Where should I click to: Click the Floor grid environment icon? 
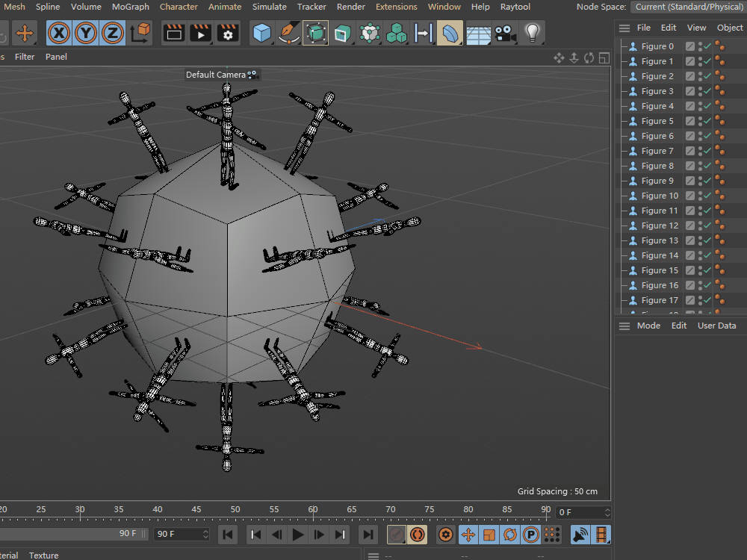(x=478, y=33)
